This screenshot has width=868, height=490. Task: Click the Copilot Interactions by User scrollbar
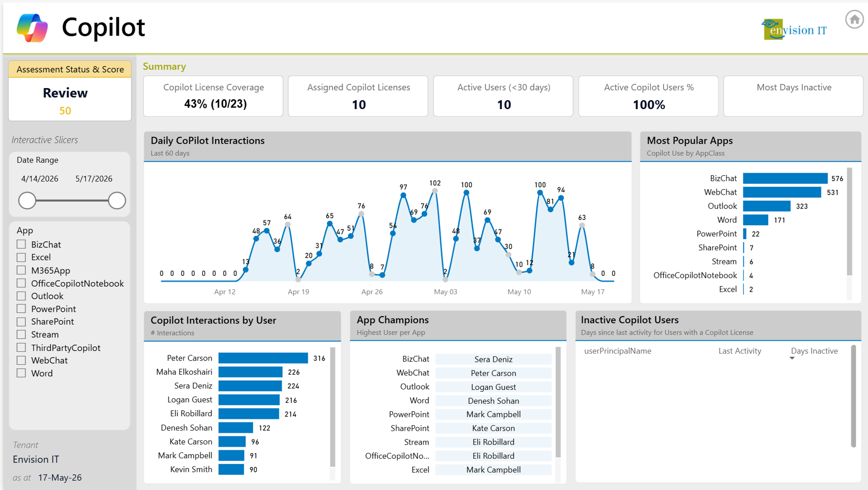332,407
